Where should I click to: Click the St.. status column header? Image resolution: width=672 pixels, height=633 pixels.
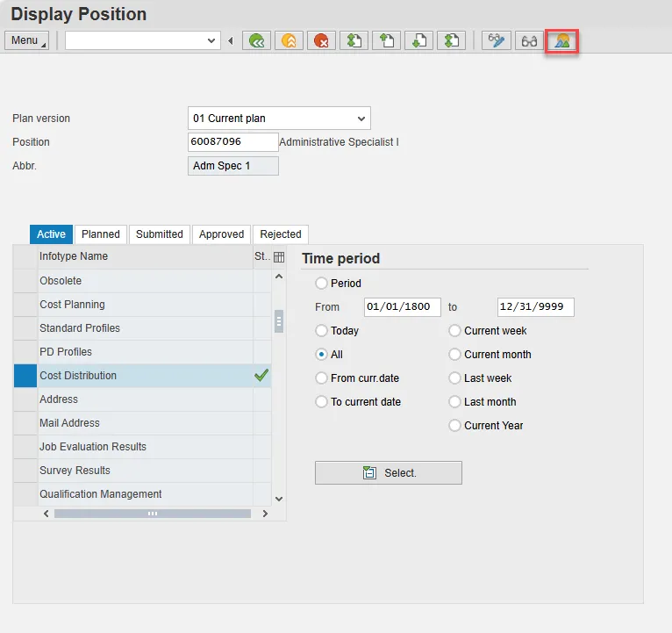tap(261, 256)
